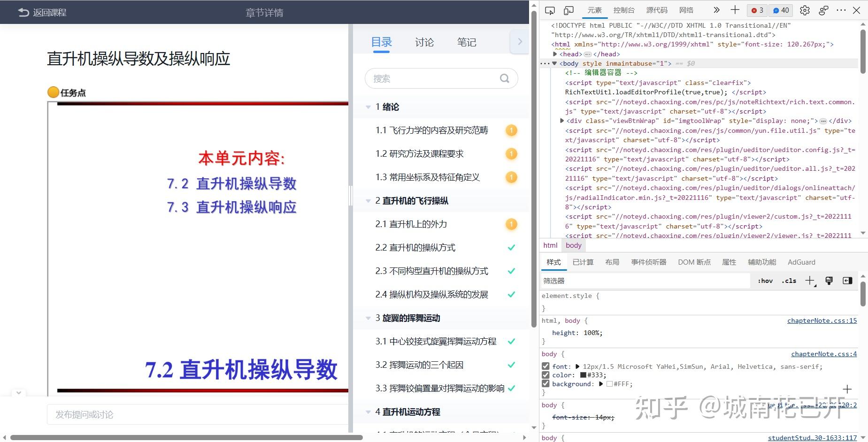Collapse chapter 4 直升机运动方程
This screenshot has width=868, height=442.
pyautogui.click(x=368, y=412)
